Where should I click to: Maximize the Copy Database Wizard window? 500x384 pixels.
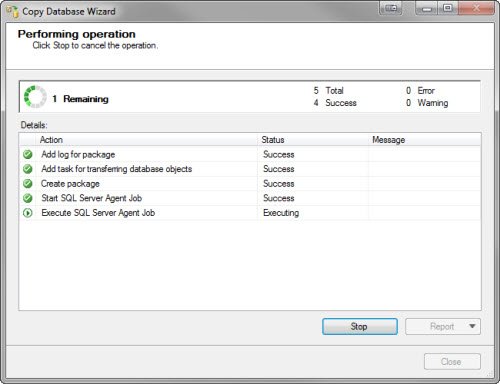(448, 9)
